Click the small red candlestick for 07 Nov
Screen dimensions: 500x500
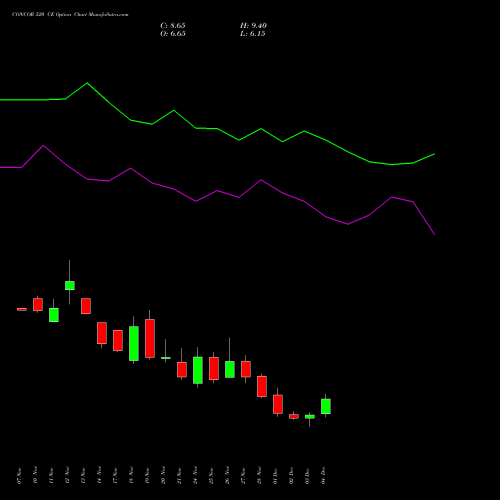coord(22,309)
